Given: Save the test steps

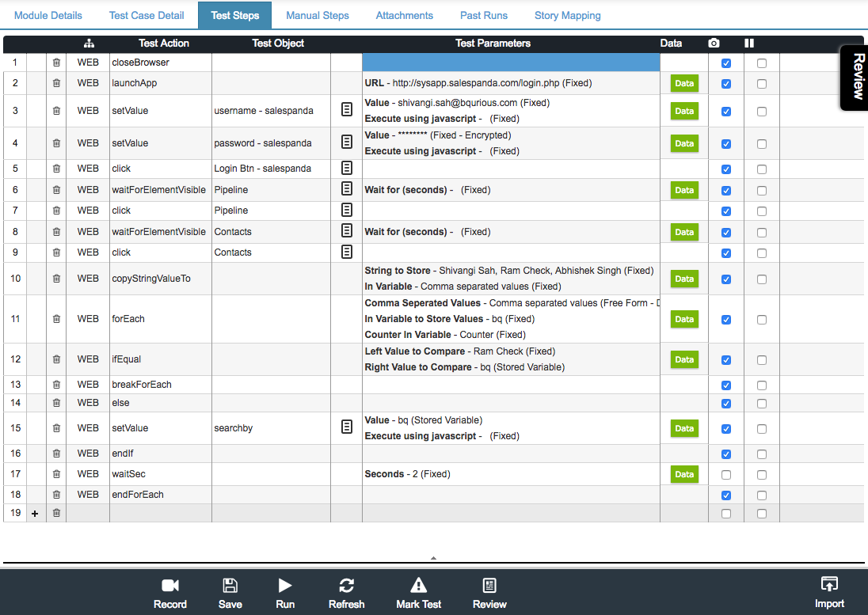Looking at the screenshot, I should 230,594.
